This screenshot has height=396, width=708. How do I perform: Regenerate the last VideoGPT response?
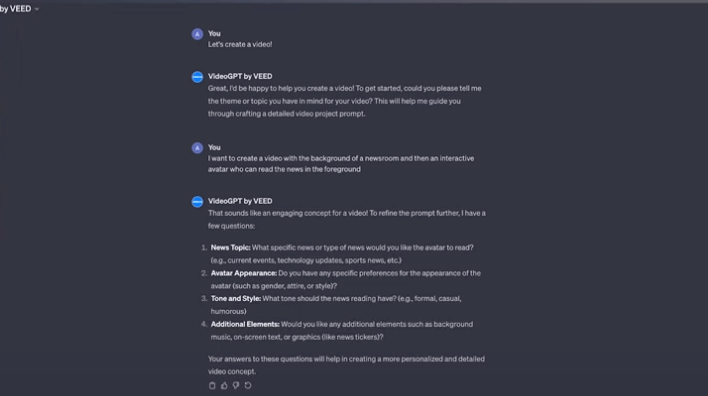click(248, 385)
